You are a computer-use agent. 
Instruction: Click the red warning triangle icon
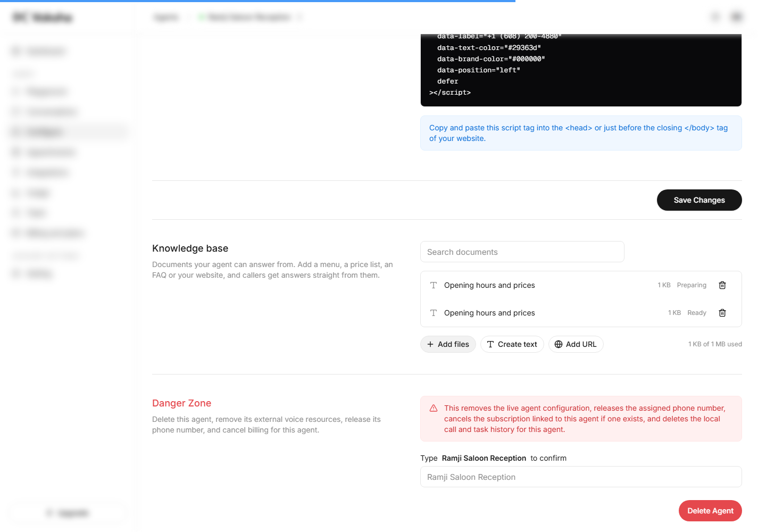pyautogui.click(x=434, y=408)
